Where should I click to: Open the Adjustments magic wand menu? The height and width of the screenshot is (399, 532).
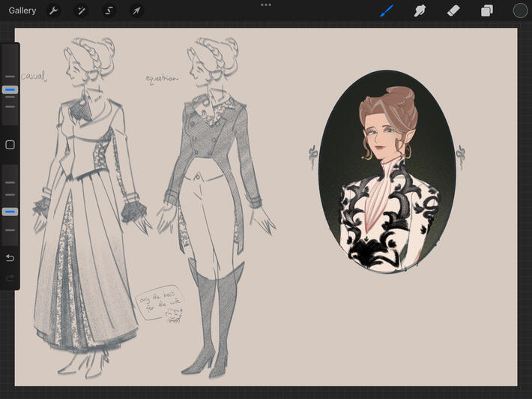click(81, 10)
